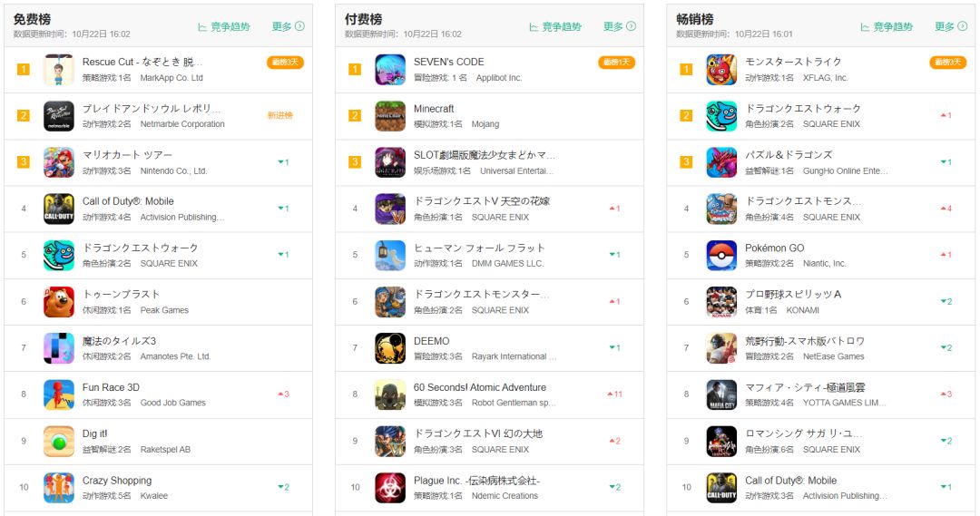Select the Pokémon GO app icon
980x516 pixels.
[x=721, y=256]
